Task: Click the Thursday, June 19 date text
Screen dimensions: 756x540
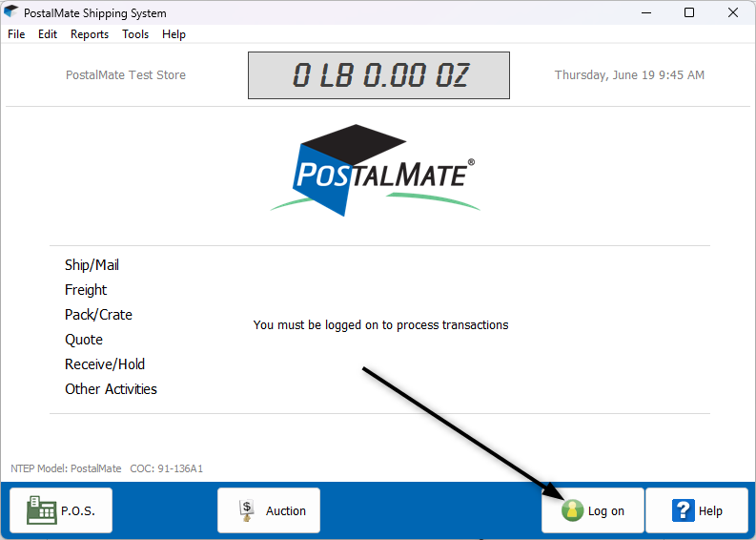Action: (629, 74)
